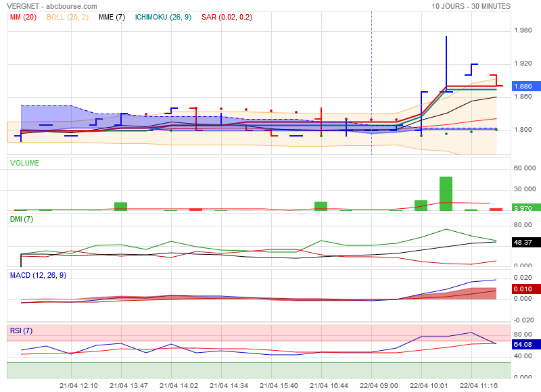This screenshot has height=392, width=541.
Task: Click the 60 000 volume axis label
Action: [x=525, y=168]
